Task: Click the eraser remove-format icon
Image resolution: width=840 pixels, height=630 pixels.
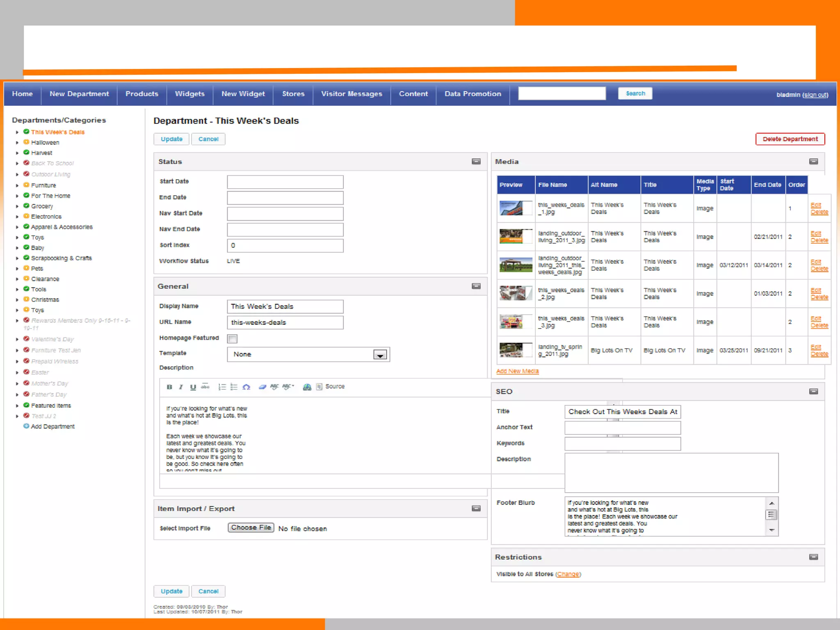Action: point(262,387)
